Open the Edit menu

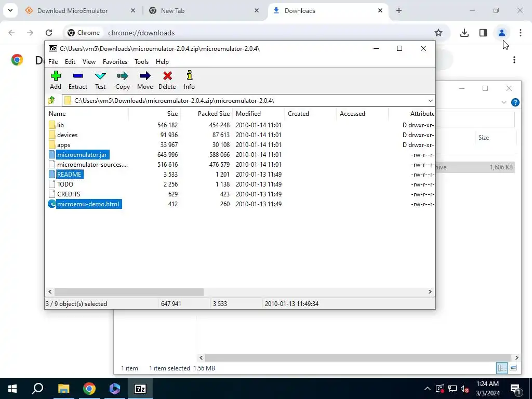[70, 62]
